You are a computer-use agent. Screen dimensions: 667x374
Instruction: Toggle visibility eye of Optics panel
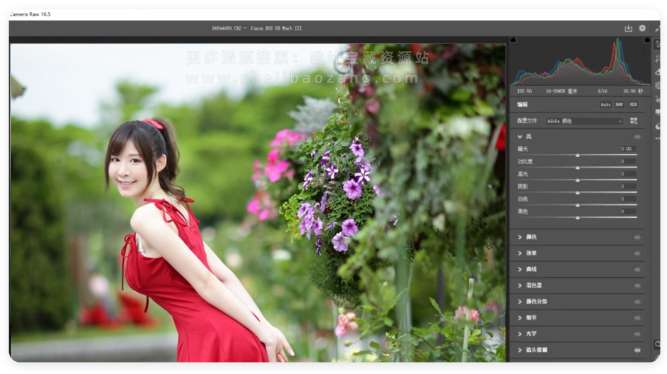pos(637,334)
